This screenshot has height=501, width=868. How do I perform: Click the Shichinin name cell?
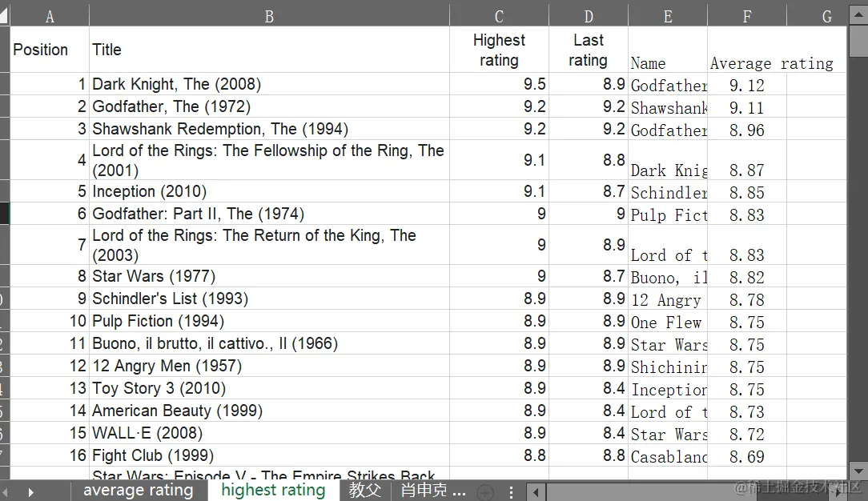click(x=668, y=367)
